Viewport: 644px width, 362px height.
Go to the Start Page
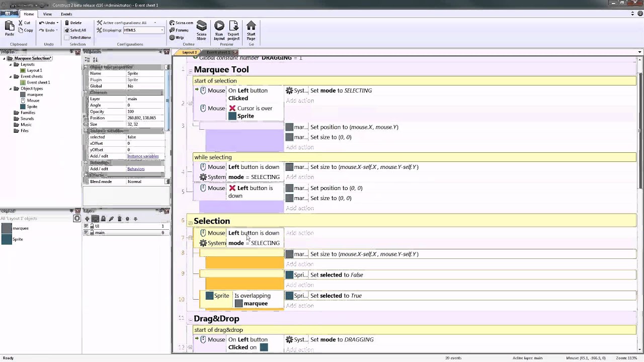click(251, 31)
